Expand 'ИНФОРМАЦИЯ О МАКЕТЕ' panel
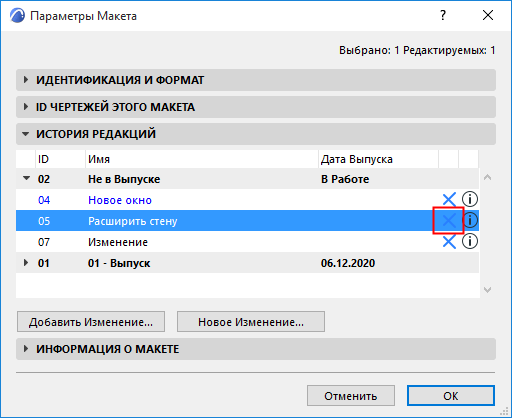This screenshot has width=512, height=418. pos(256,349)
